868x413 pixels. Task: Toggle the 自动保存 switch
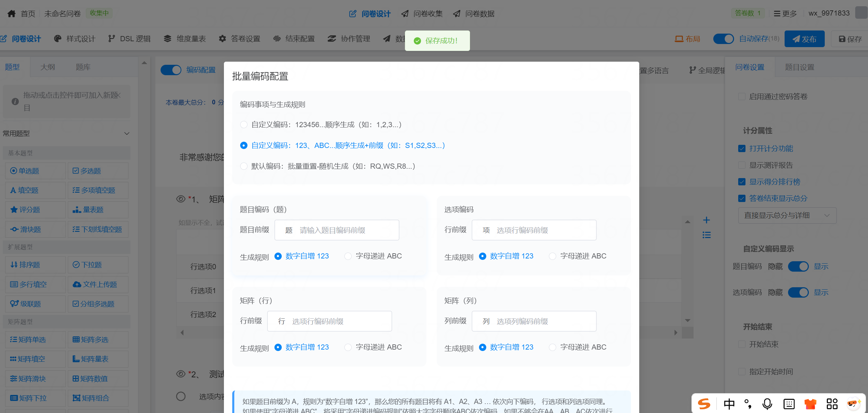(723, 39)
